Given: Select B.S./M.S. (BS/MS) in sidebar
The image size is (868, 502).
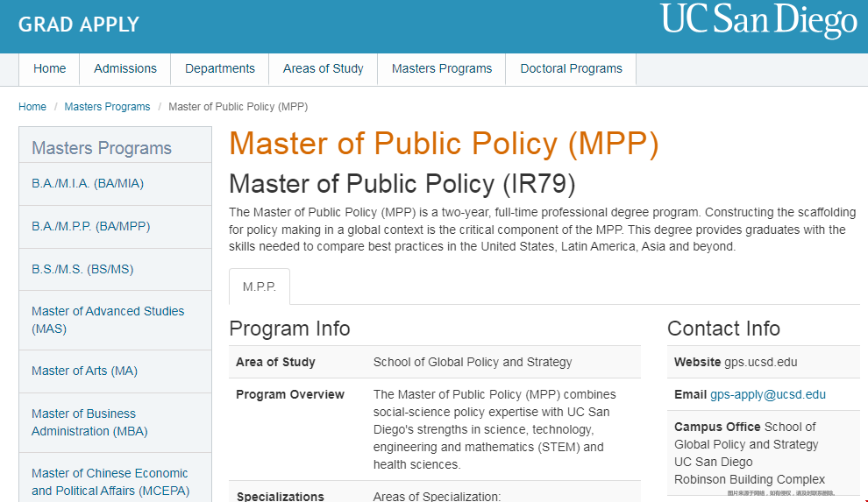Looking at the screenshot, I should point(82,269).
